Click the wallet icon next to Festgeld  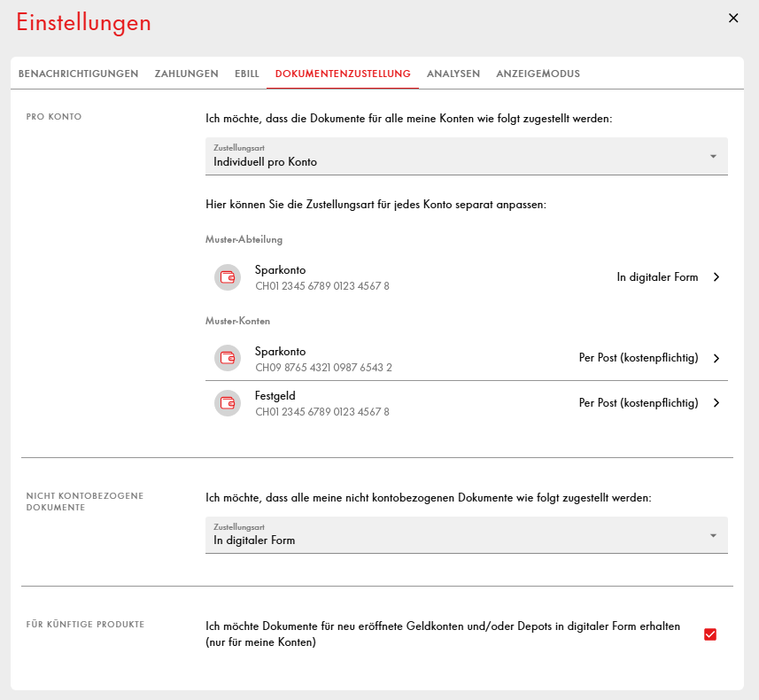[228, 403]
